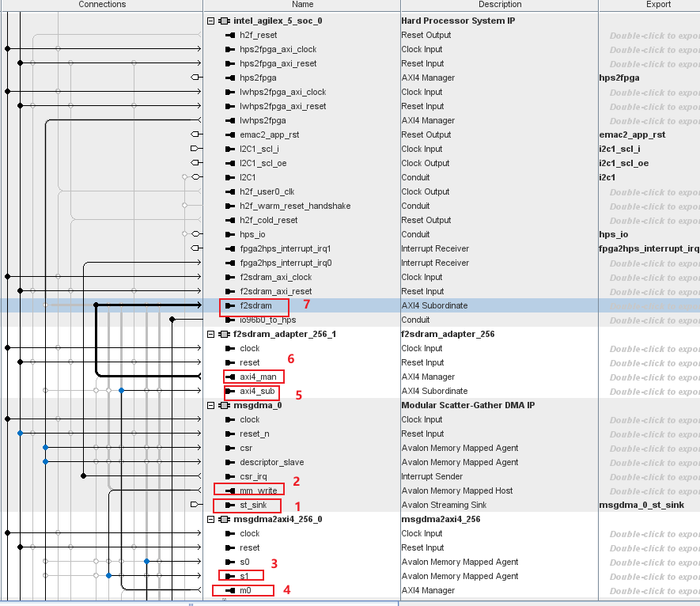Toggle connection dot on the f2sdram row

coord(96,305)
